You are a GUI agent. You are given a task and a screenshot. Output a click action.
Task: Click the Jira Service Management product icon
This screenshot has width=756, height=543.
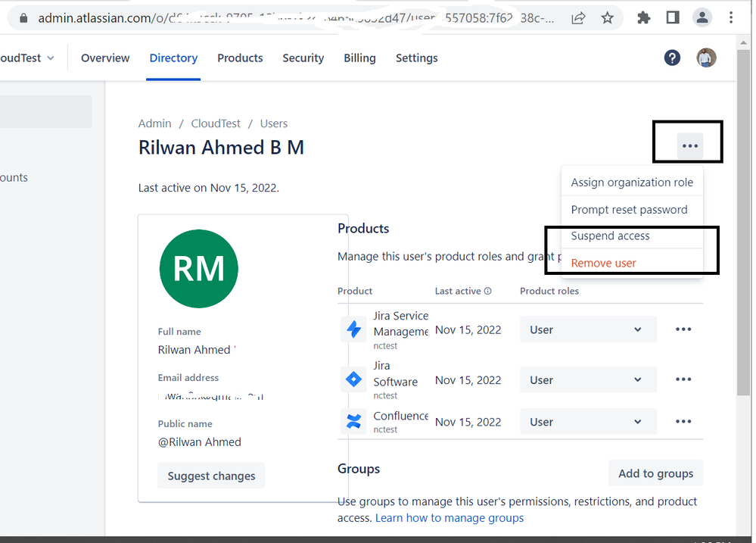point(354,329)
